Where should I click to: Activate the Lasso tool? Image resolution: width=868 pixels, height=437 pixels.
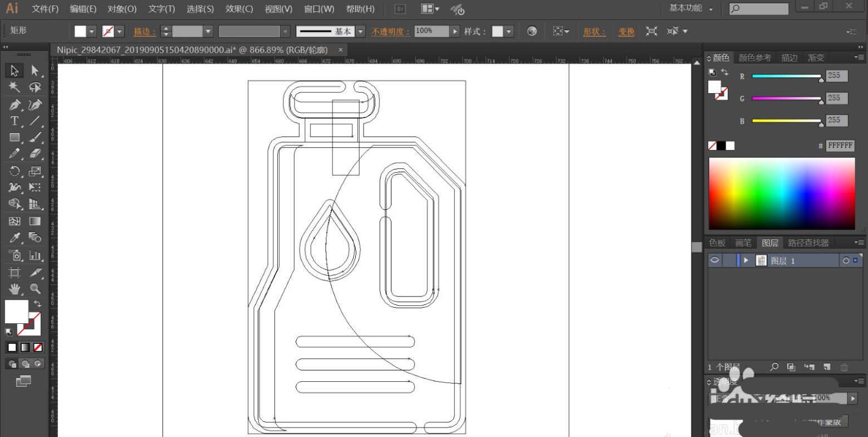(x=35, y=88)
